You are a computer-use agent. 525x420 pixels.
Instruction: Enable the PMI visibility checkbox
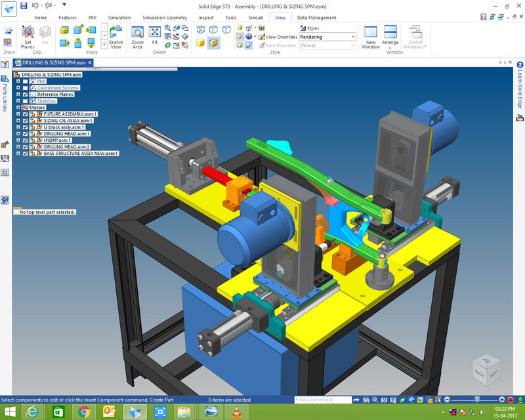24,82
